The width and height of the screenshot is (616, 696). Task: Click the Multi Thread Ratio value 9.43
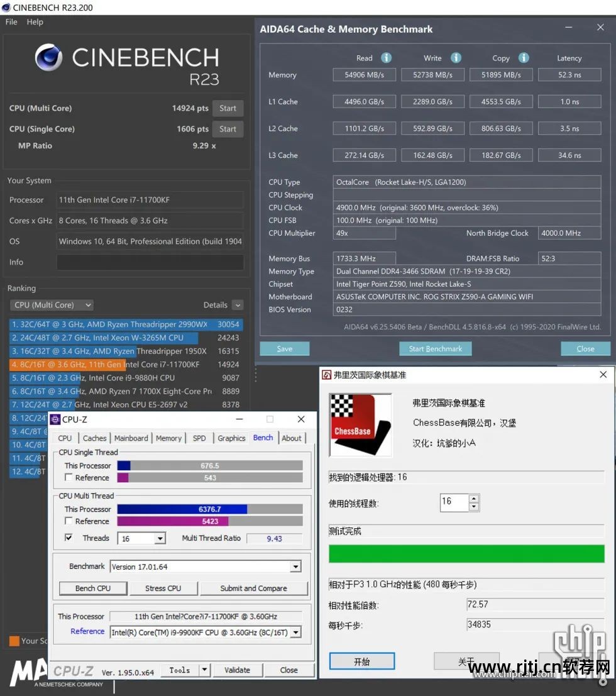point(274,538)
